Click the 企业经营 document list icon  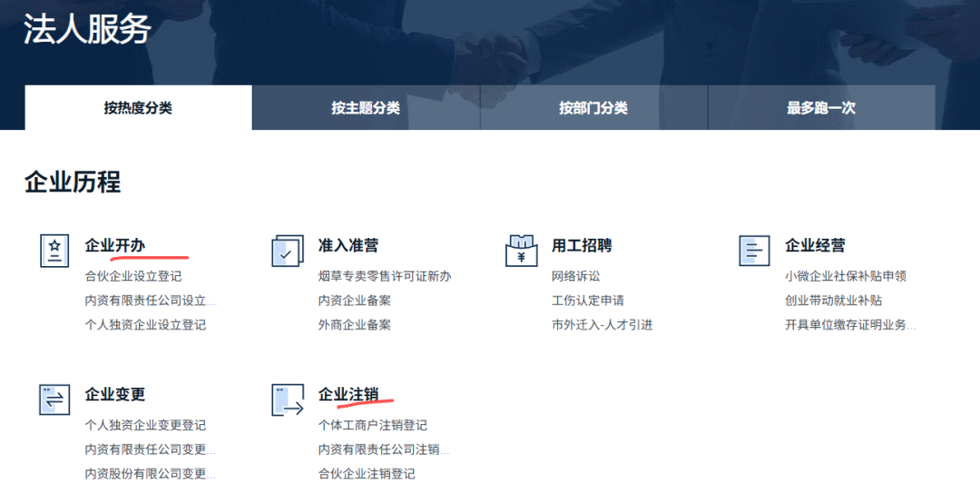point(754,251)
